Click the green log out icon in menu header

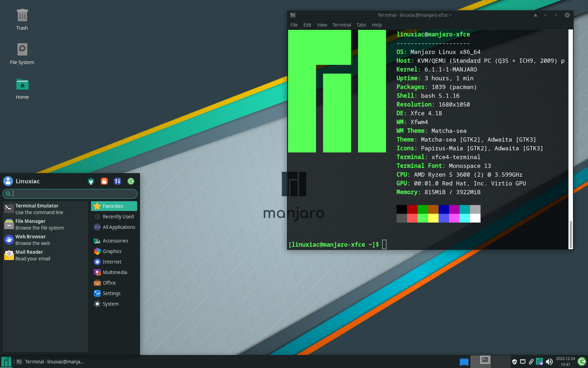point(131,181)
